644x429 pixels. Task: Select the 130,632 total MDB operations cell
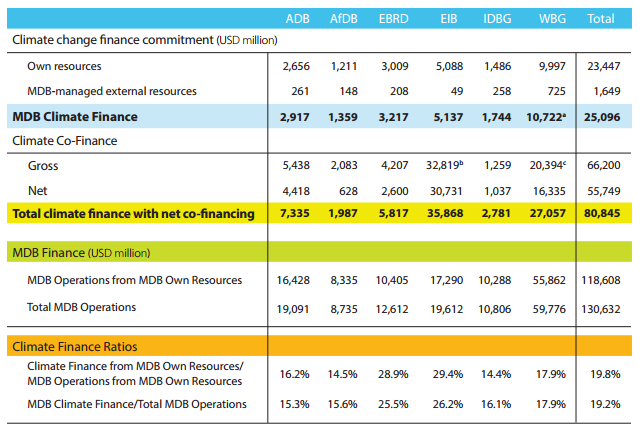pos(604,307)
